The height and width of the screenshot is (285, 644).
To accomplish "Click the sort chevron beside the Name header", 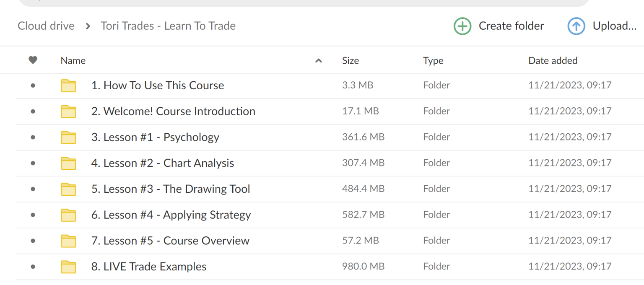I will pyautogui.click(x=319, y=60).
